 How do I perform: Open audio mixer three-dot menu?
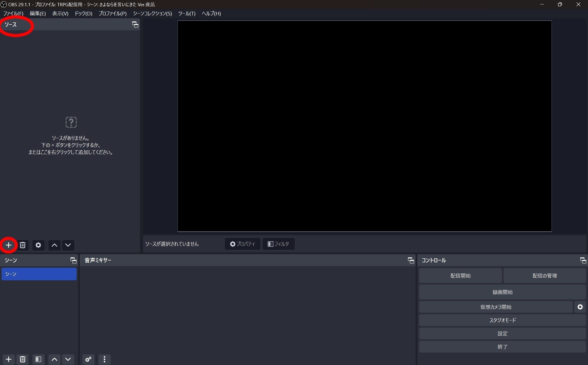tap(105, 359)
